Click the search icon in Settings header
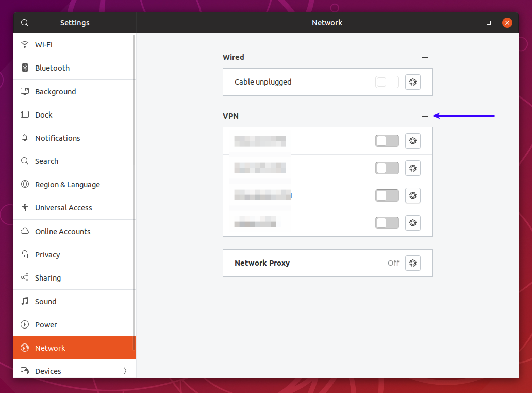 (x=24, y=23)
